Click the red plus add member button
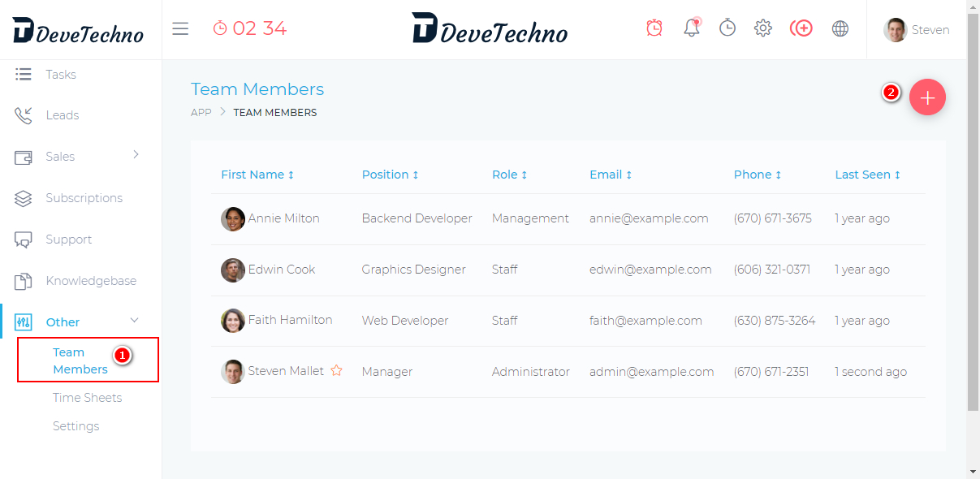 (927, 97)
